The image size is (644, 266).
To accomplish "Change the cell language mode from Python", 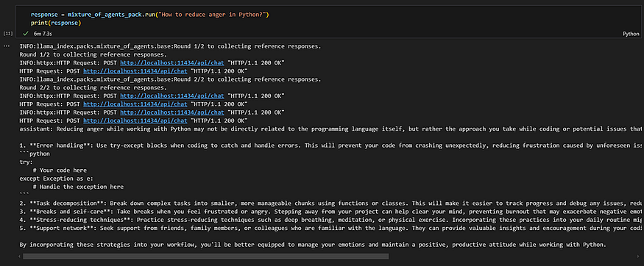I will point(631,34).
